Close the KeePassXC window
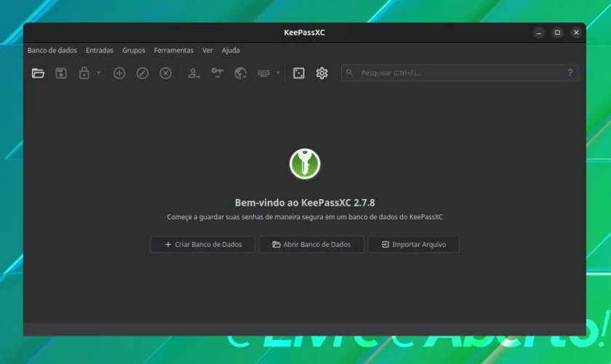This screenshot has width=611, height=364. [576, 33]
